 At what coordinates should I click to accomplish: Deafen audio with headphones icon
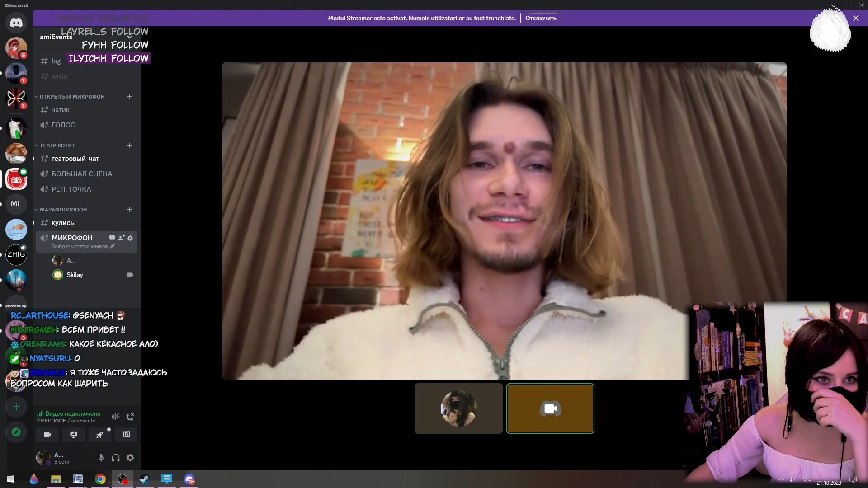[116, 458]
